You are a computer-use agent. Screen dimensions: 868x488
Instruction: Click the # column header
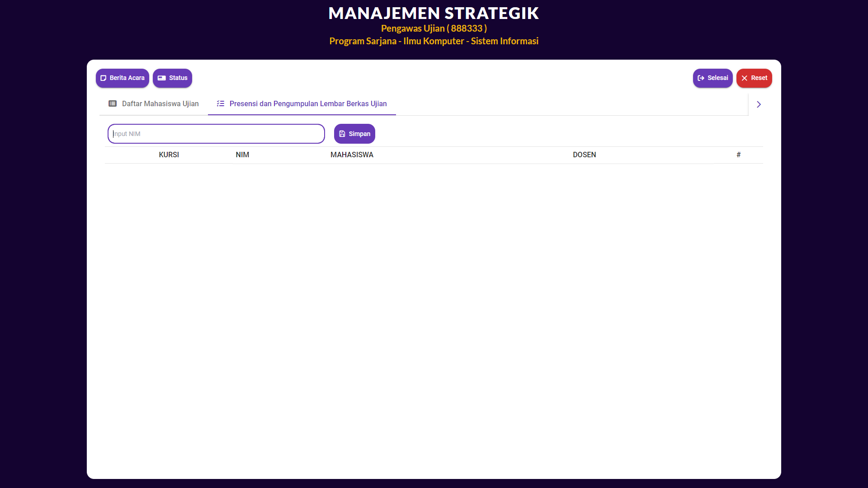point(738,155)
